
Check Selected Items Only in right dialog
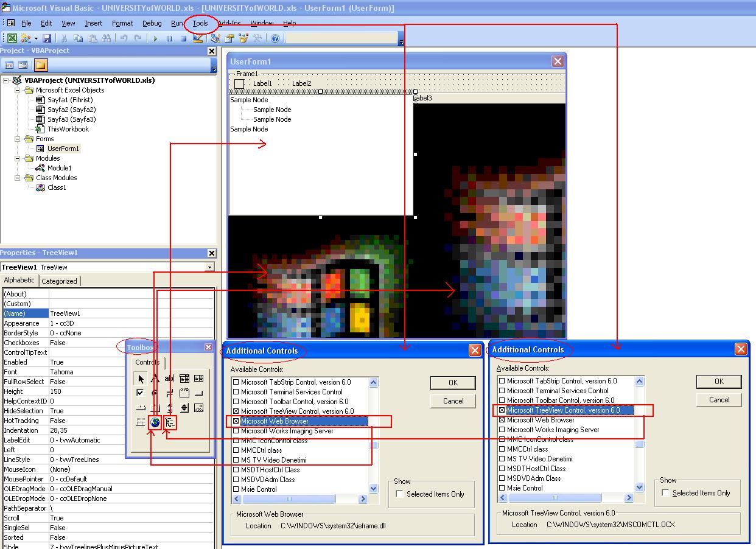coord(666,493)
